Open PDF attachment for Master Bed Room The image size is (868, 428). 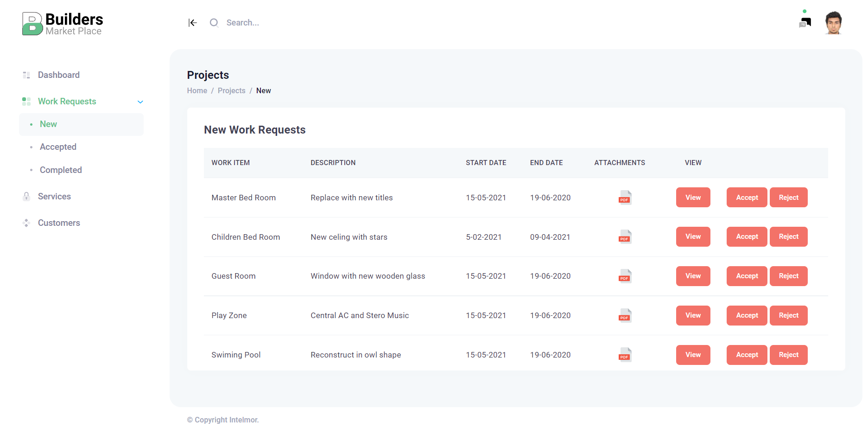tap(625, 198)
